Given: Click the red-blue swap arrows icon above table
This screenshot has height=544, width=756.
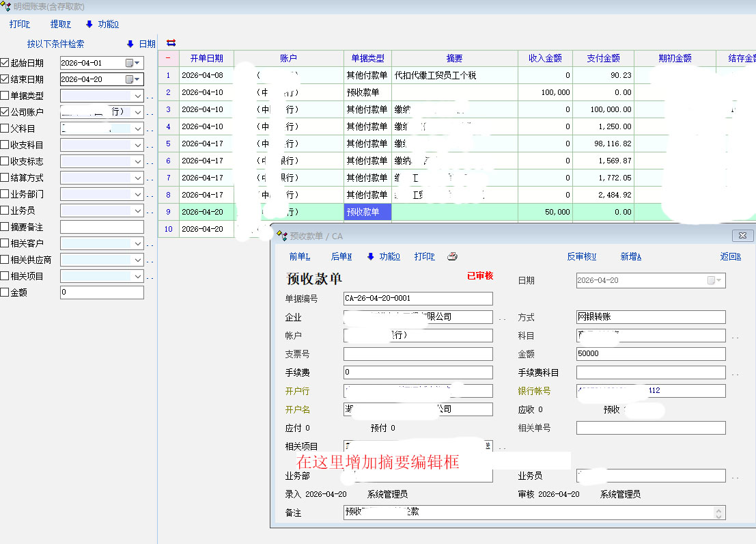Looking at the screenshot, I should (x=171, y=42).
